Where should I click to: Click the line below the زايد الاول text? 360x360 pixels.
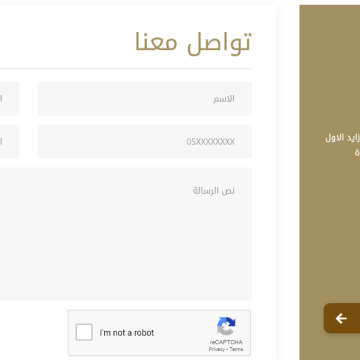click(x=357, y=153)
